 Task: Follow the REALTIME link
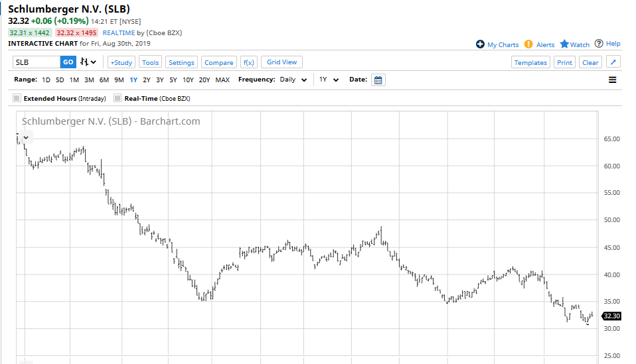point(118,32)
